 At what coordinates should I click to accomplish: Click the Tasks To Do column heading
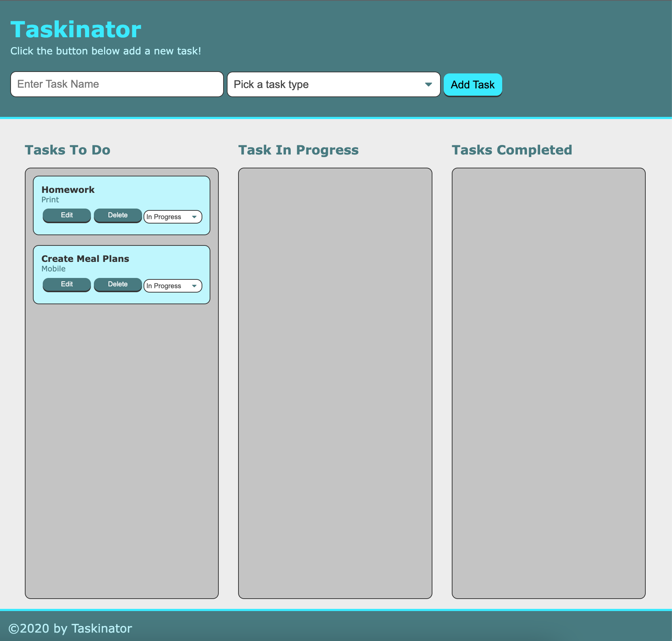[x=68, y=150]
